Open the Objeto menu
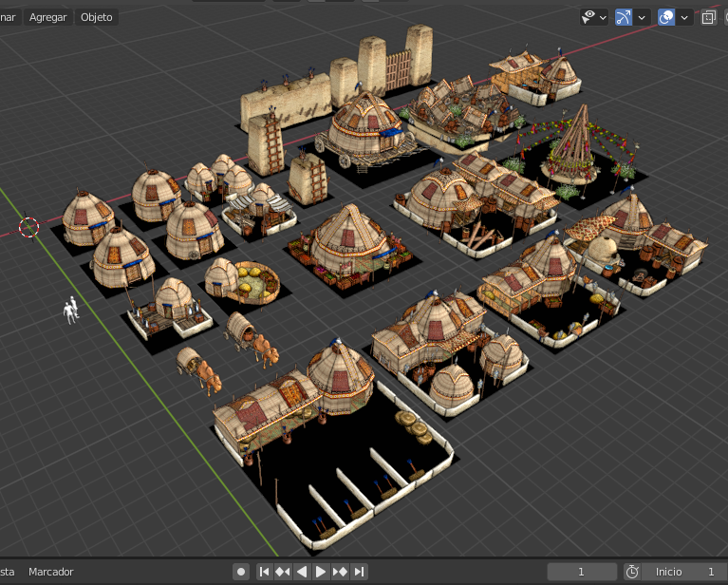Screen dimensions: 728x585 pos(96,17)
